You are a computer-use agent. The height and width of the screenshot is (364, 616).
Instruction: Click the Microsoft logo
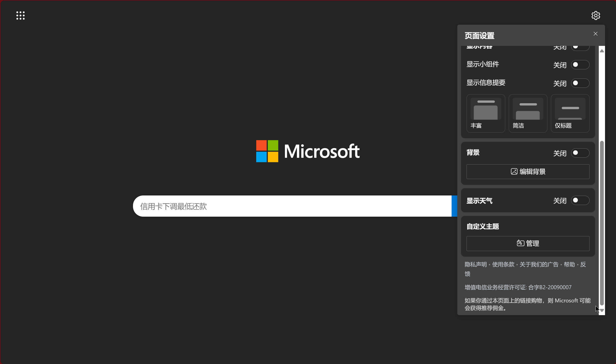308,151
